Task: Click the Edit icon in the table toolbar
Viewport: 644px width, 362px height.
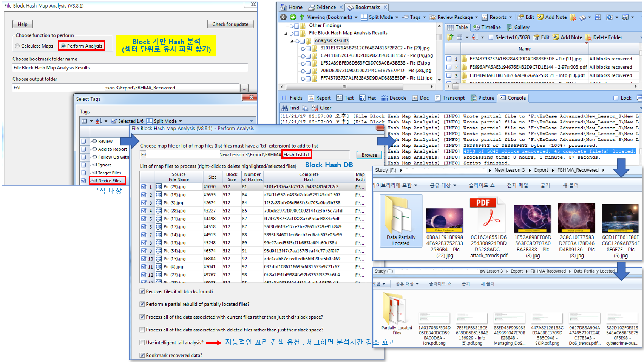Action: [536, 37]
